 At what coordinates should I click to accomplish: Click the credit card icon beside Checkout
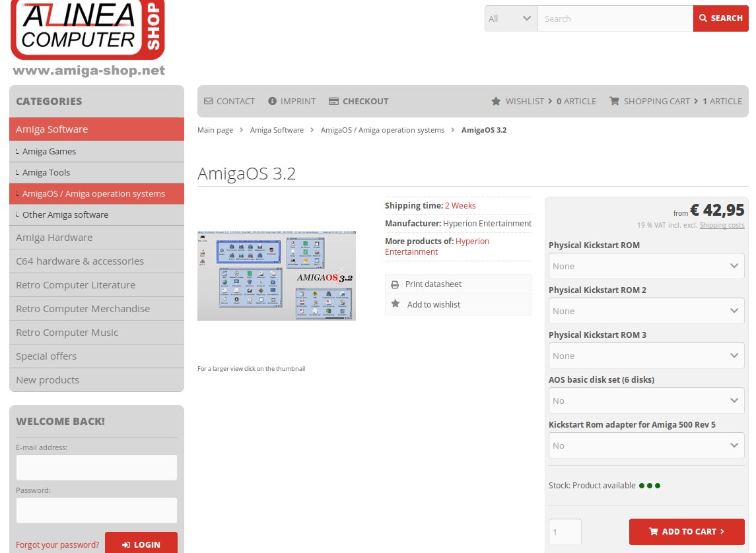(333, 101)
